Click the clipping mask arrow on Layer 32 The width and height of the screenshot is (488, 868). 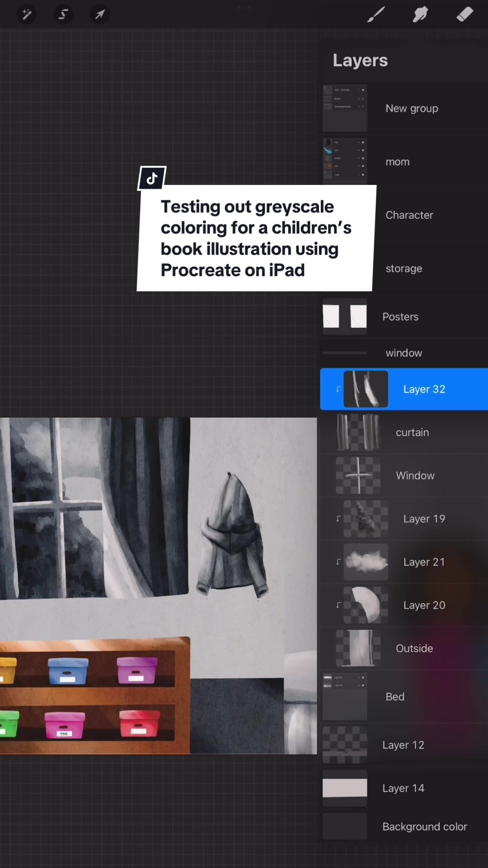click(338, 389)
